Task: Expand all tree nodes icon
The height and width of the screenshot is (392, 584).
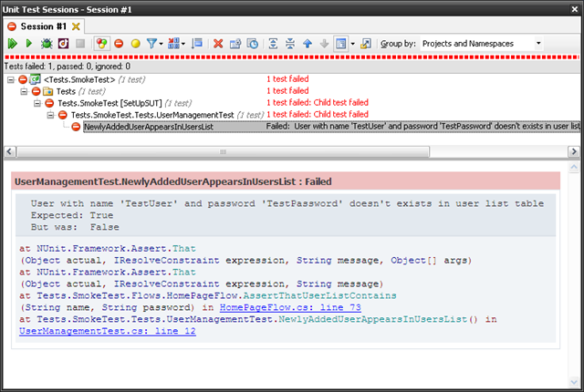Action: pyautogui.click(x=273, y=44)
